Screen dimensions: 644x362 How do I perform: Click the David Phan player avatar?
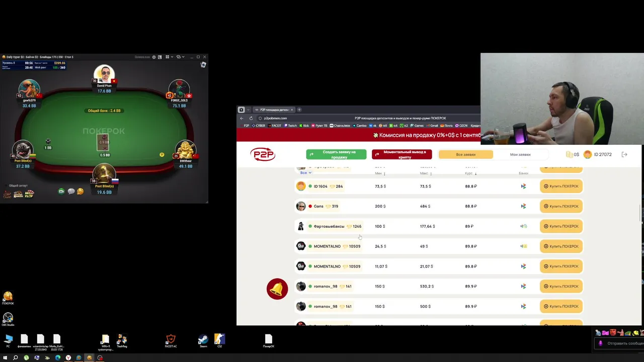pos(104,74)
